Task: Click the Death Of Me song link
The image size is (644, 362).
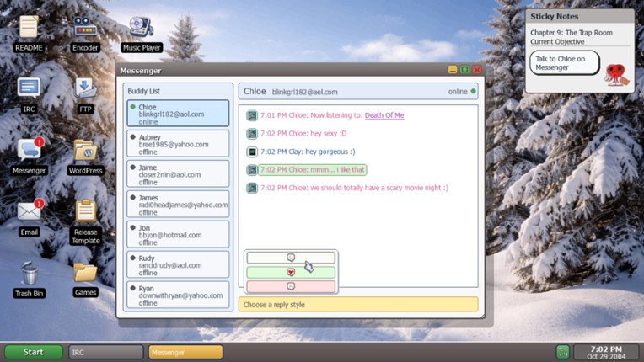Action: point(384,115)
